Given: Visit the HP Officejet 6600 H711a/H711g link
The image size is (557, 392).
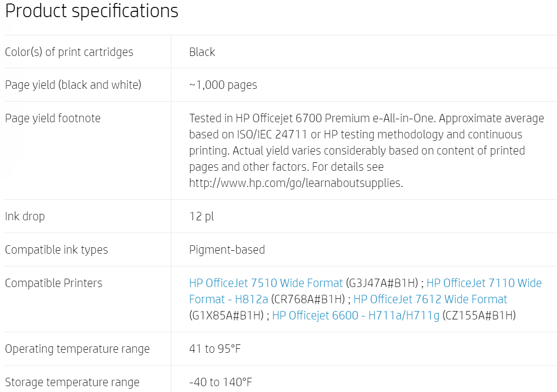Looking at the screenshot, I should [356, 315].
